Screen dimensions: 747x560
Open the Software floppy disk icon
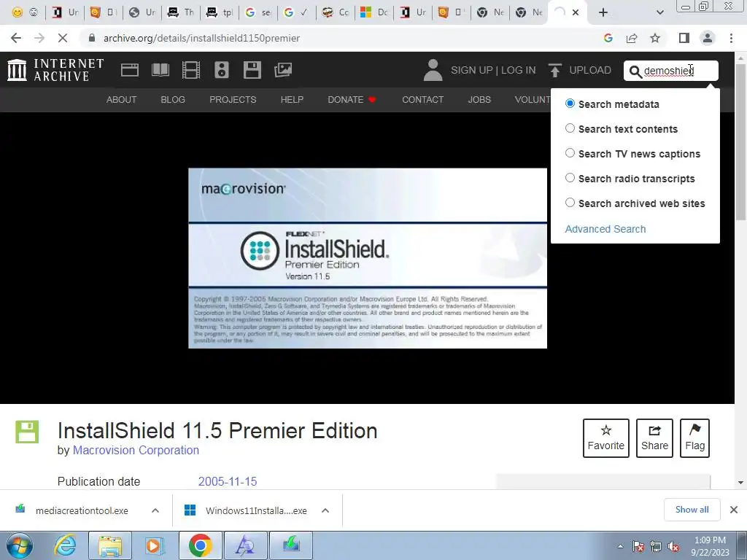[252, 70]
